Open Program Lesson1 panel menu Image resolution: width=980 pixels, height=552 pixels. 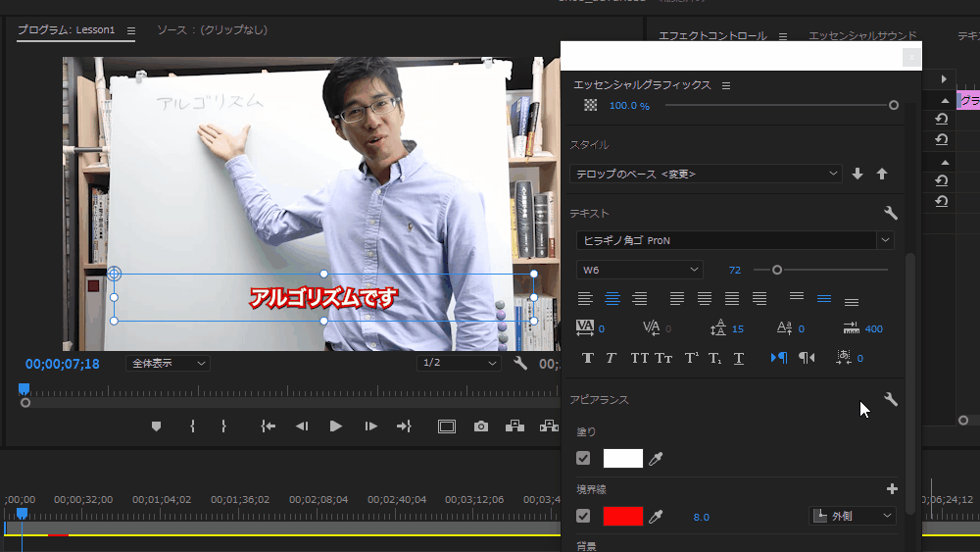[130, 30]
